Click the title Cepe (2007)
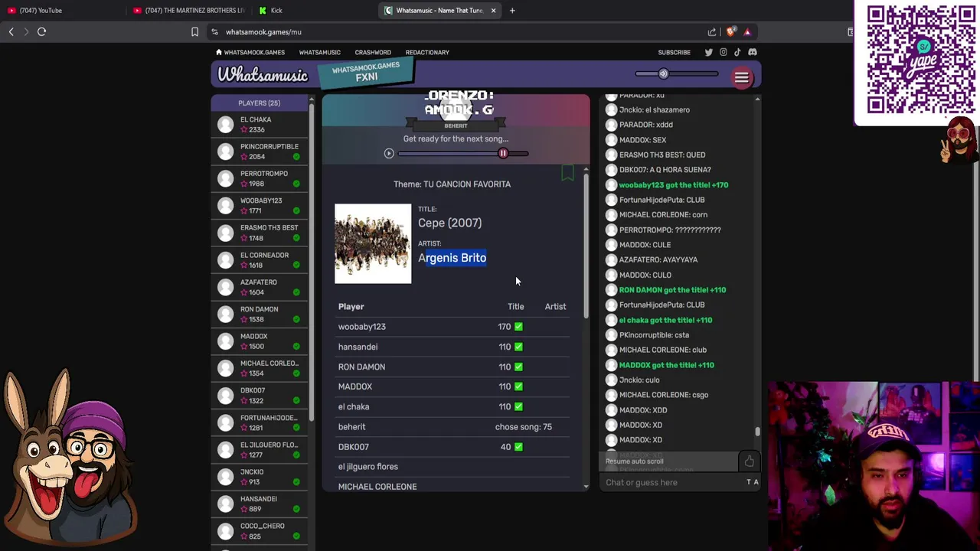This screenshot has height=551, width=980. tap(449, 223)
